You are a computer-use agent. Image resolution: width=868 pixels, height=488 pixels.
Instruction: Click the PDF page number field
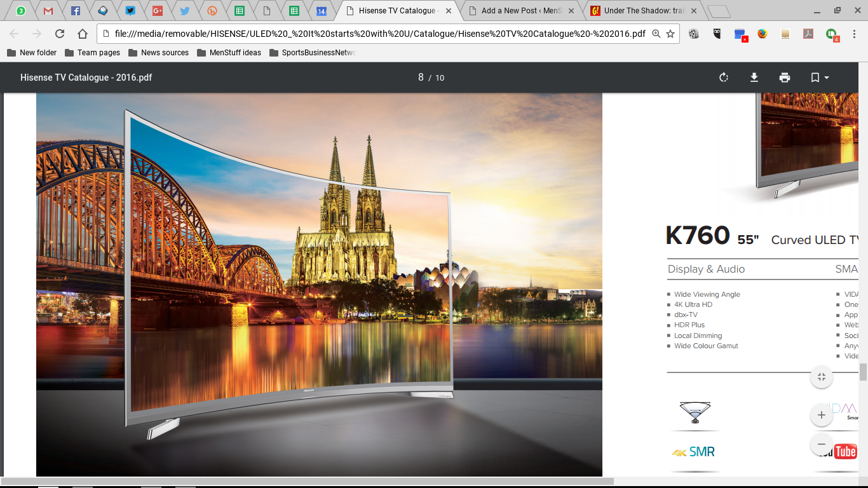coord(421,78)
